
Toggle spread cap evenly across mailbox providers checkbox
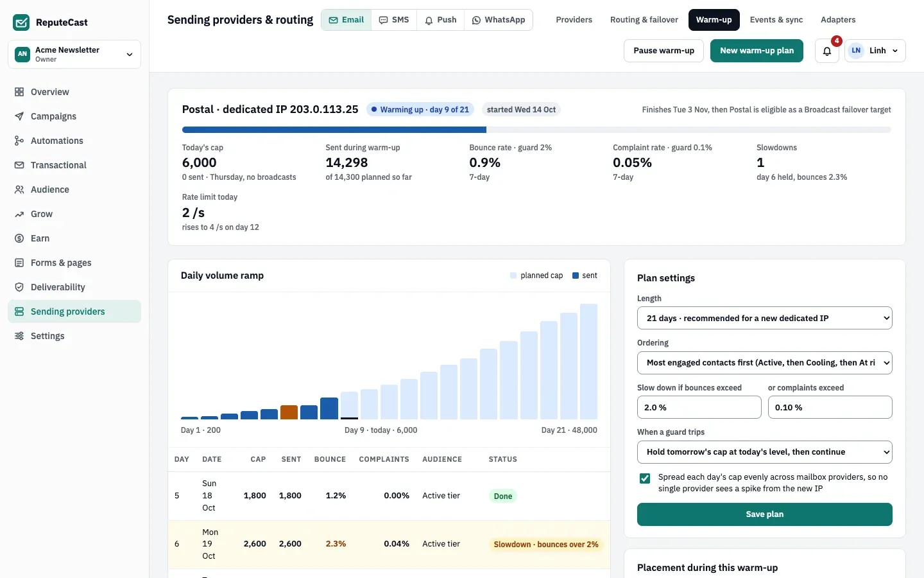coord(645,478)
